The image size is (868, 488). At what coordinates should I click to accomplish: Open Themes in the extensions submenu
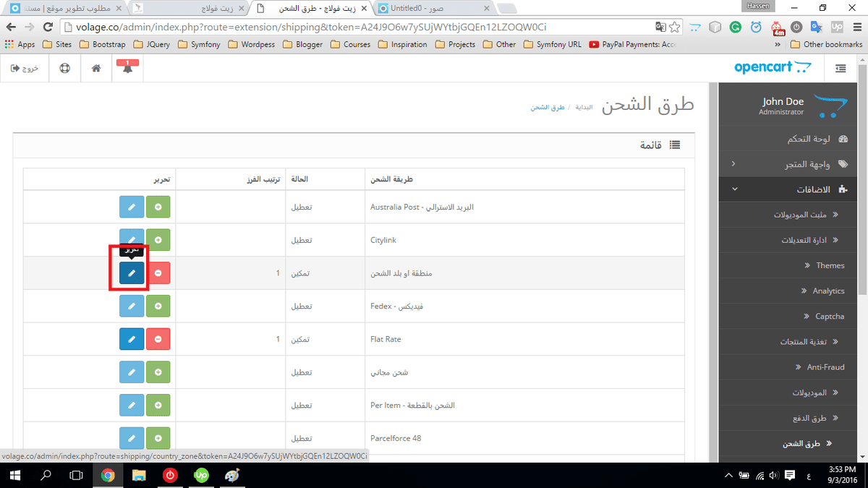pos(787,265)
